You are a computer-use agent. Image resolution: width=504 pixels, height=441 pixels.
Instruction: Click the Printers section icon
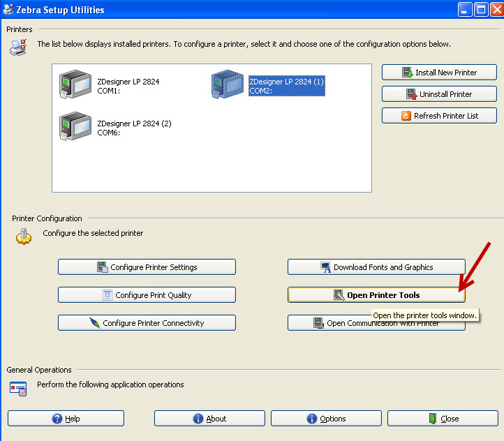pos(19,47)
